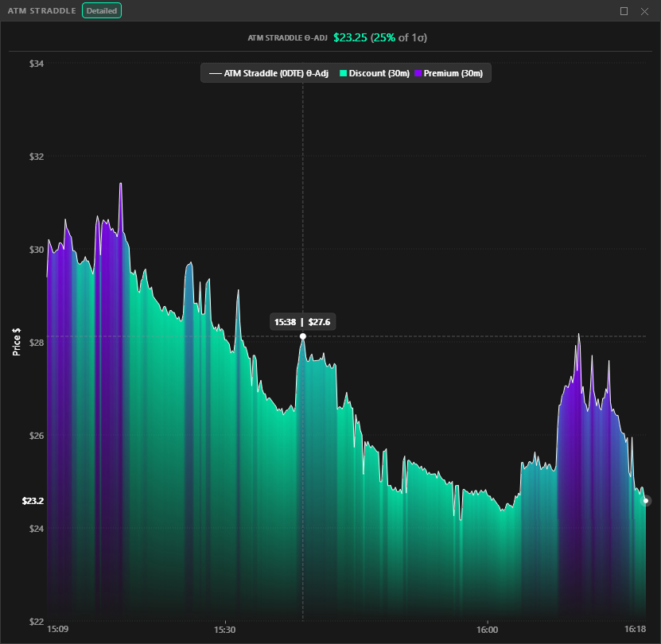The image size is (661, 644).
Task: Click the $34 price axis label
Action: click(35, 64)
